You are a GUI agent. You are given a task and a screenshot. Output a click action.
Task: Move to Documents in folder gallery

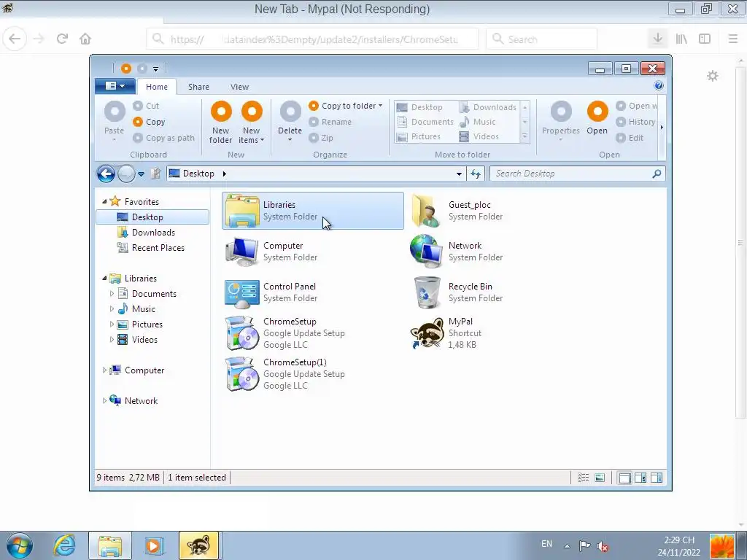(x=425, y=122)
